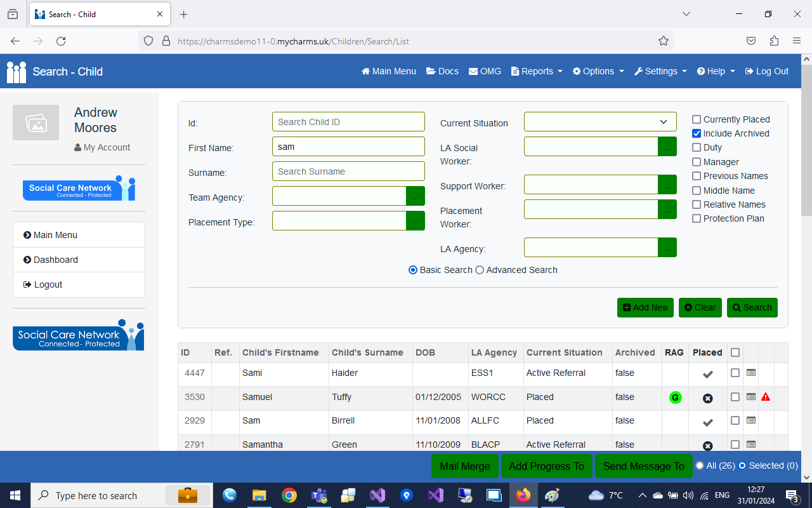Select the Basic Search radio option

(x=413, y=270)
